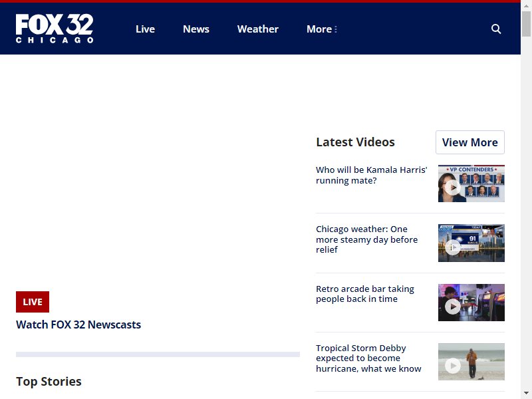Open the News menu item

tap(196, 29)
